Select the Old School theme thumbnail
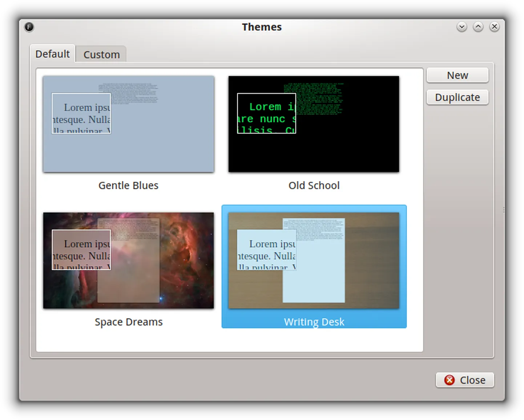 (314, 124)
